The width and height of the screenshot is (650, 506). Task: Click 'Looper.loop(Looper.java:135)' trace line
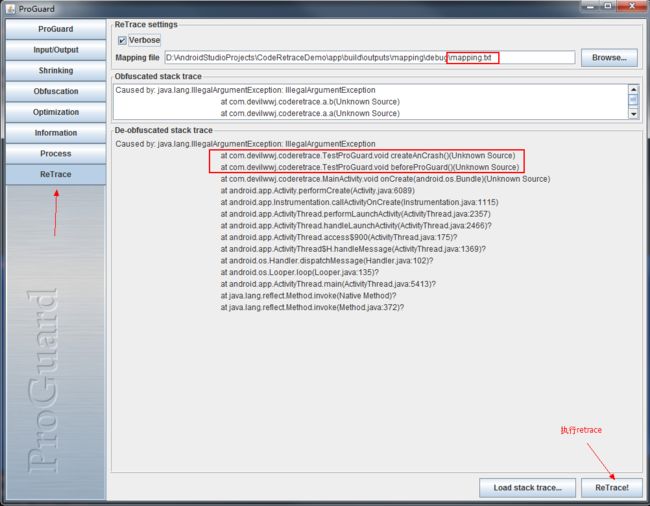300,272
